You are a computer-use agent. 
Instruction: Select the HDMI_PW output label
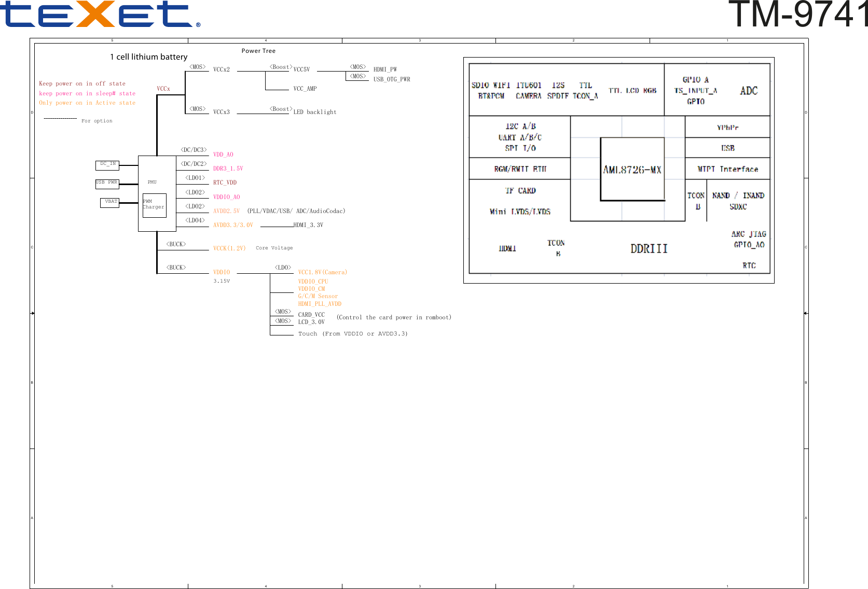click(x=385, y=69)
